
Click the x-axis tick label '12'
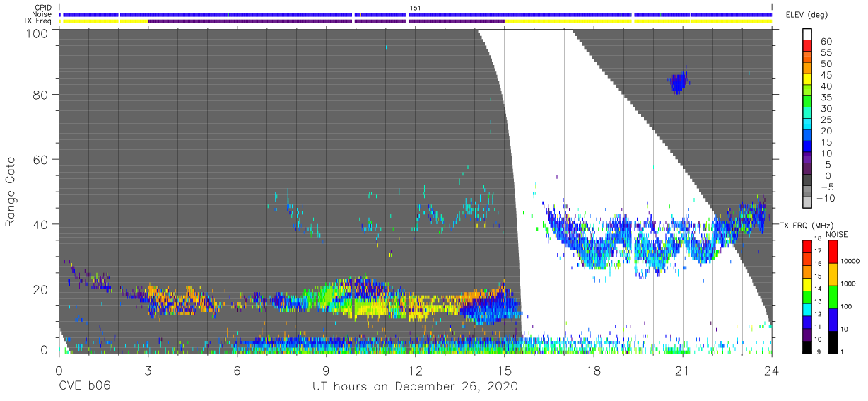tap(415, 371)
